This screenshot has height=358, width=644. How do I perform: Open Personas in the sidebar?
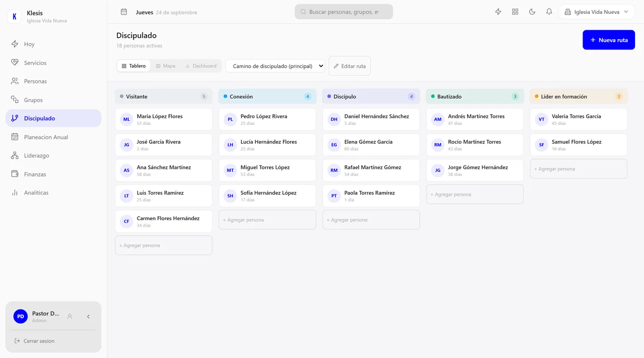coord(54,81)
